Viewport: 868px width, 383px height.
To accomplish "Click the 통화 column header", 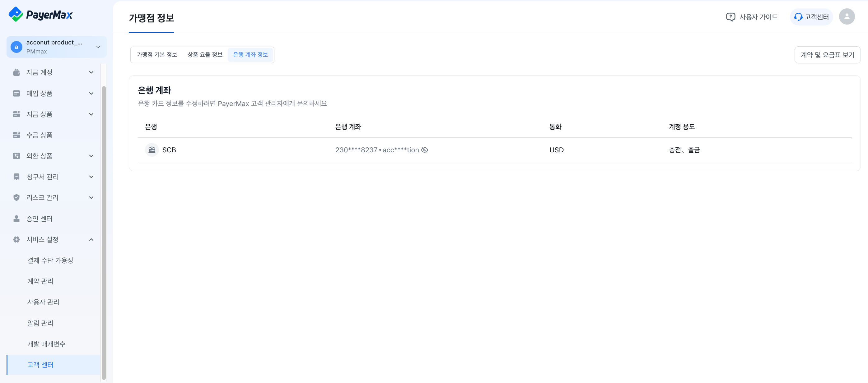I will point(555,127).
